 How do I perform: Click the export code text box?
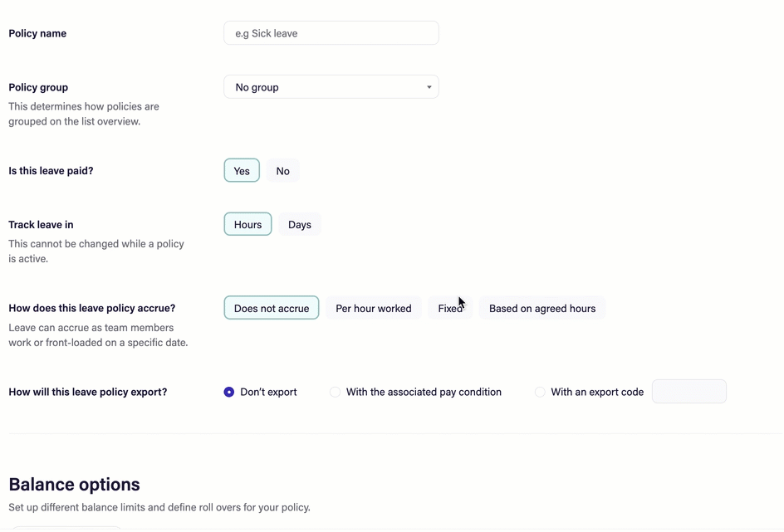(x=688, y=392)
